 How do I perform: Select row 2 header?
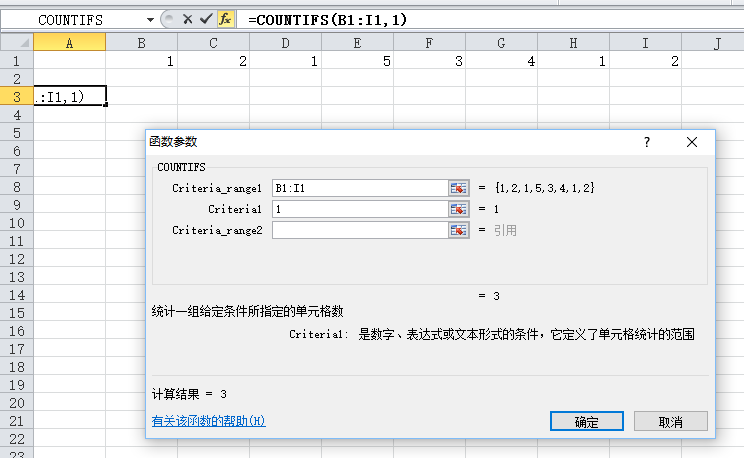[x=17, y=79]
